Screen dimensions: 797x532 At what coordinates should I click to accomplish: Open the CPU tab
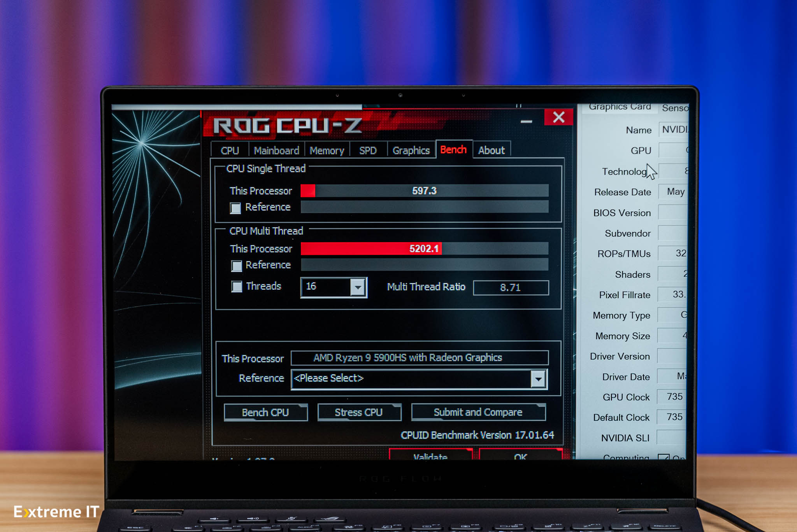(x=230, y=150)
